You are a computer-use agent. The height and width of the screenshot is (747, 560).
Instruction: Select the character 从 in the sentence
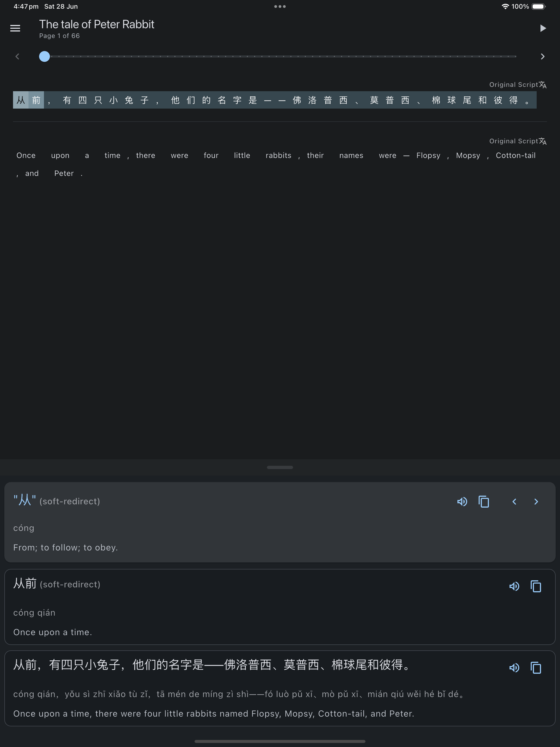[x=21, y=100]
